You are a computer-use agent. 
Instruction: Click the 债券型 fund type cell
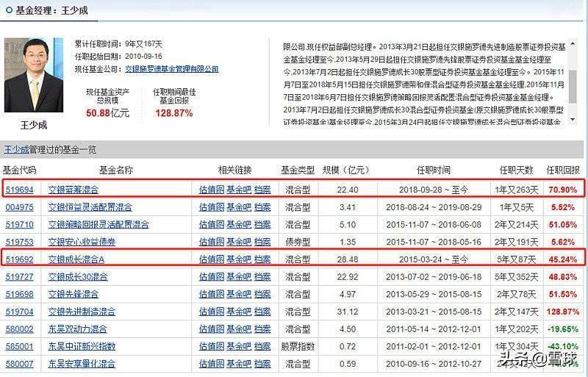click(298, 242)
